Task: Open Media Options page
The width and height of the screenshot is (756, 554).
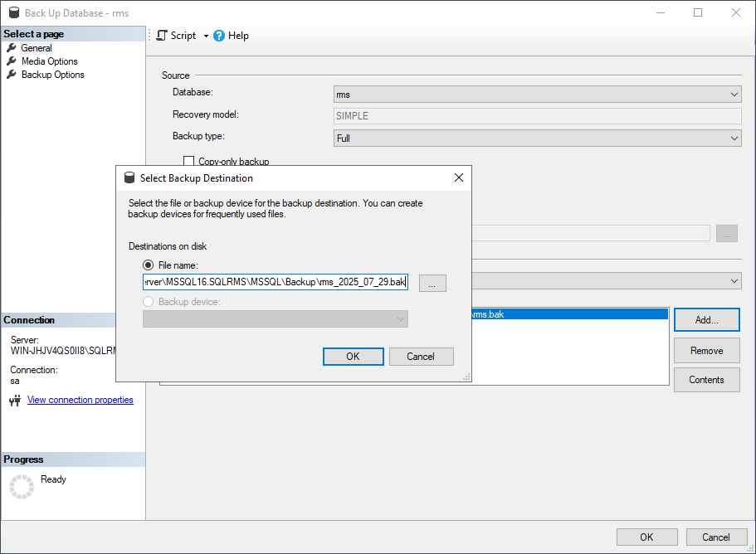Action: [49, 61]
